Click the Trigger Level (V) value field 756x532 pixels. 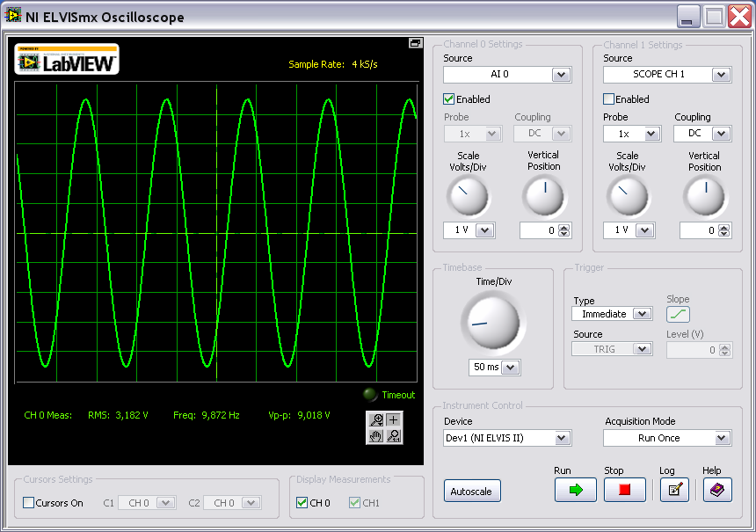tap(693, 350)
